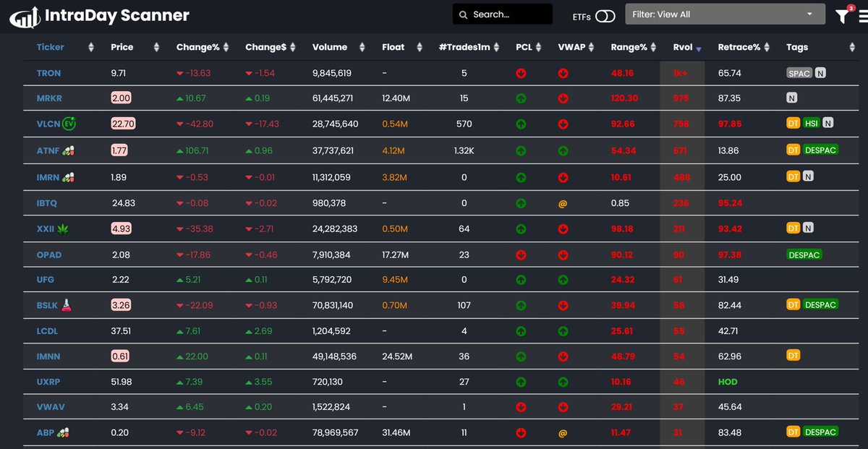Toggle the ETFs switch
Image resolution: width=868 pixels, height=449 pixels.
click(x=605, y=16)
